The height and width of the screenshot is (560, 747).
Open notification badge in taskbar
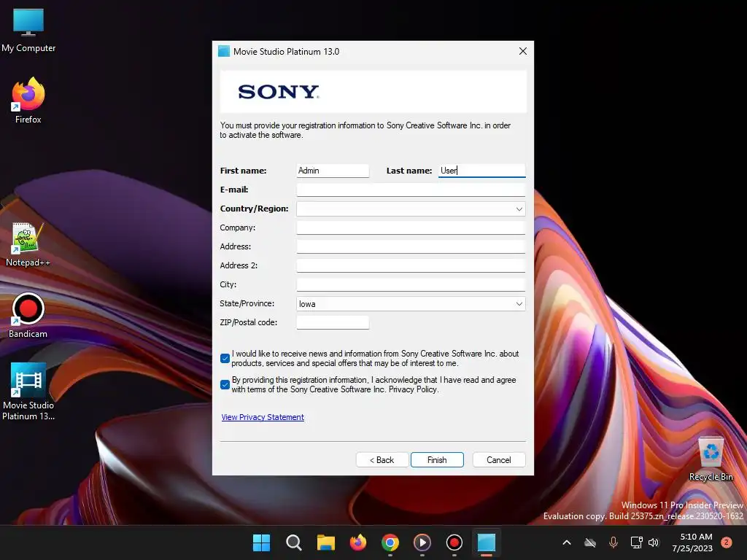(727, 542)
